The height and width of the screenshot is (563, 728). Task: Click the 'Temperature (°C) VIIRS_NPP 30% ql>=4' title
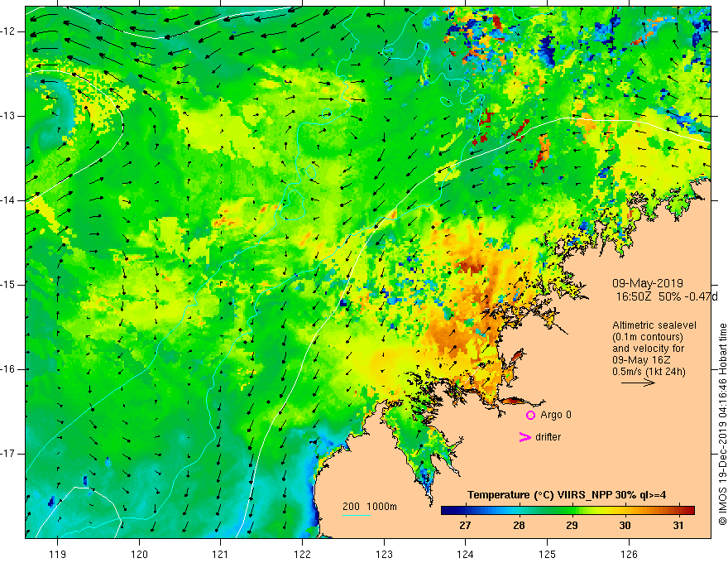[x=567, y=495]
